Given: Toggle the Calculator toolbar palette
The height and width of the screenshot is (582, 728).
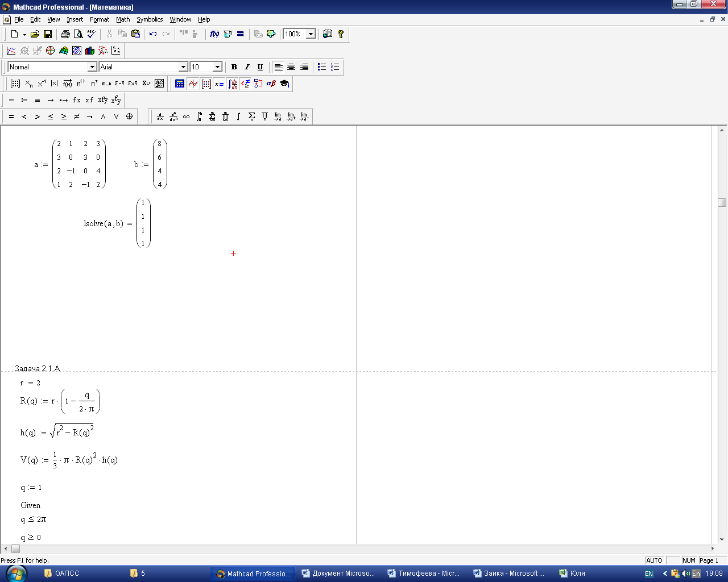Looking at the screenshot, I should (x=180, y=84).
